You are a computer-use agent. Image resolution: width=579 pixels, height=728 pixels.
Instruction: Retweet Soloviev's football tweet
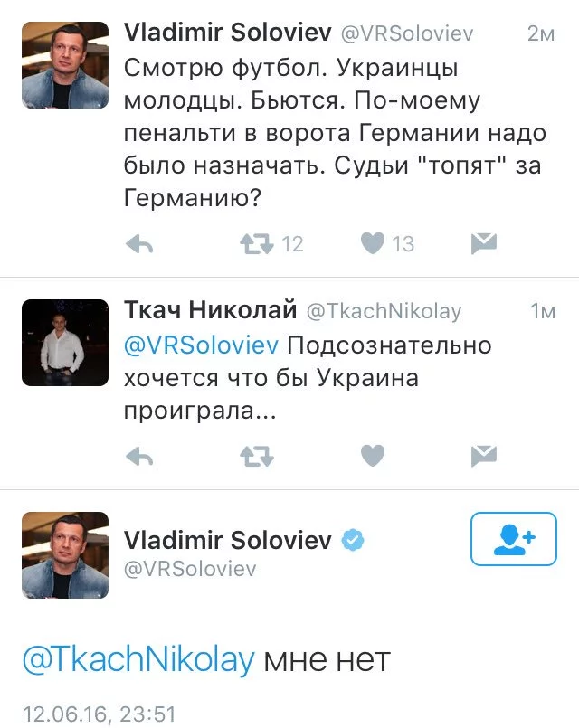coord(257,243)
